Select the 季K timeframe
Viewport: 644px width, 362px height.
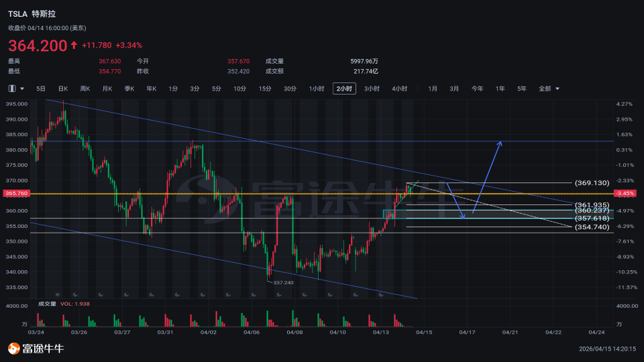pyautogui.click(x=129, y=88)
